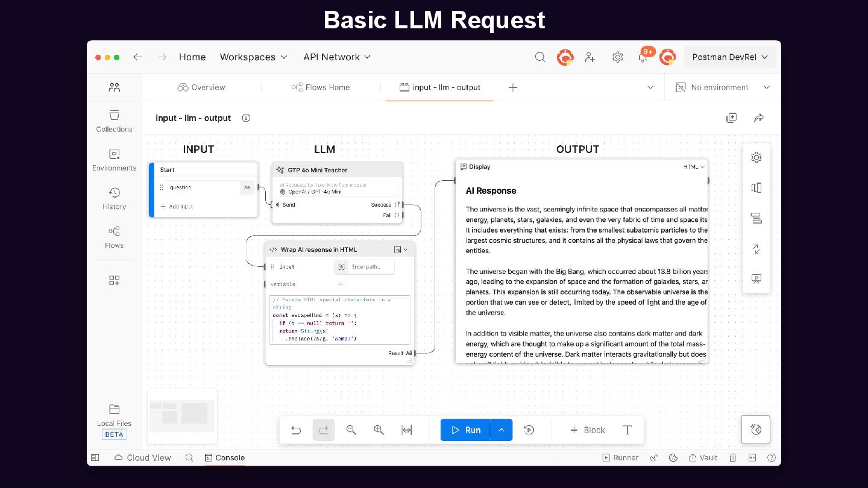Add a variable with the plus
The width and height of the screenshot is (868, 488).
click(341, 284)
